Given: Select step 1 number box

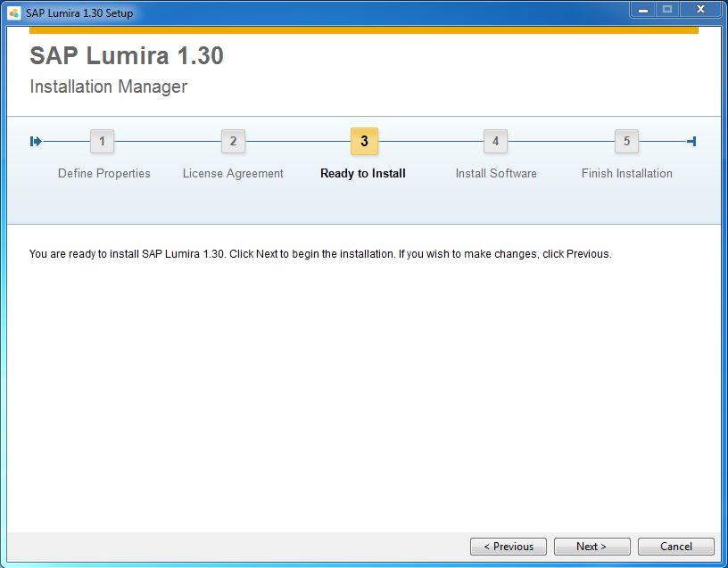Looking at the screenshot, I should point(102,141).
